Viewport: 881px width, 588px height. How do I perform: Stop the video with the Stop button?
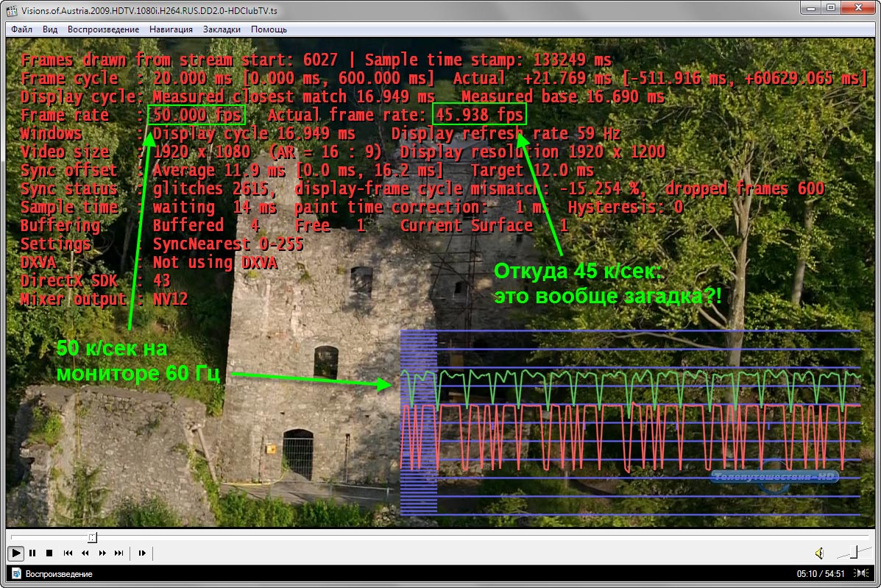click(49, 553)
